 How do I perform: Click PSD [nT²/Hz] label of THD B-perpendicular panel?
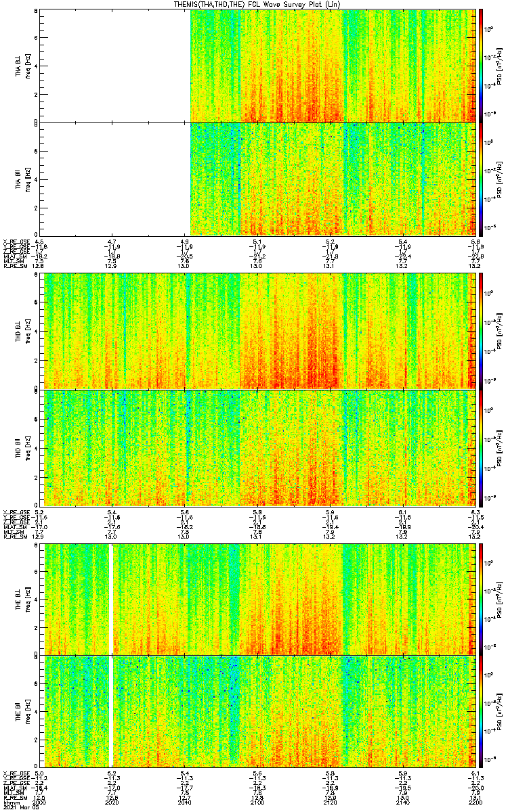pyautogui.click(x=500, y=332)
